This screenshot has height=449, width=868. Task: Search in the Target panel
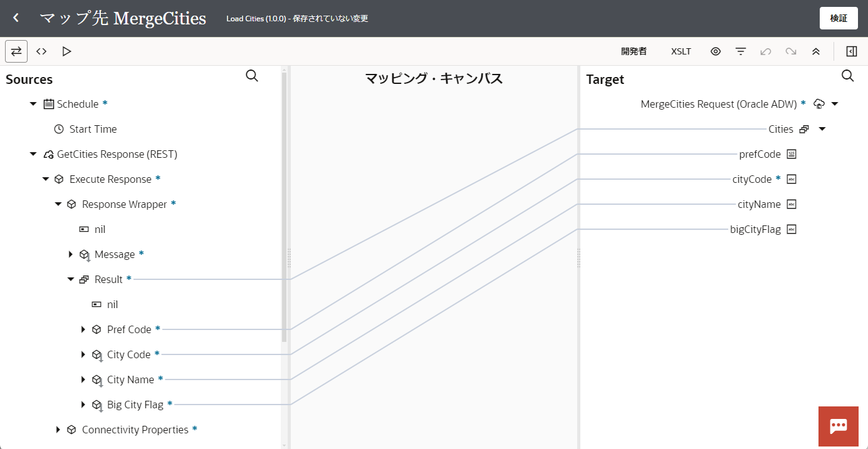coord(847,76)
